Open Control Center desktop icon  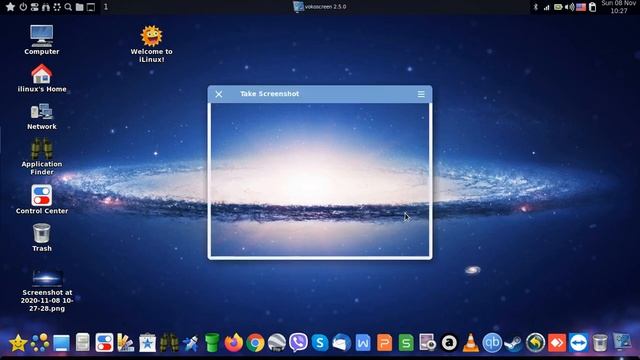(42, 199)
